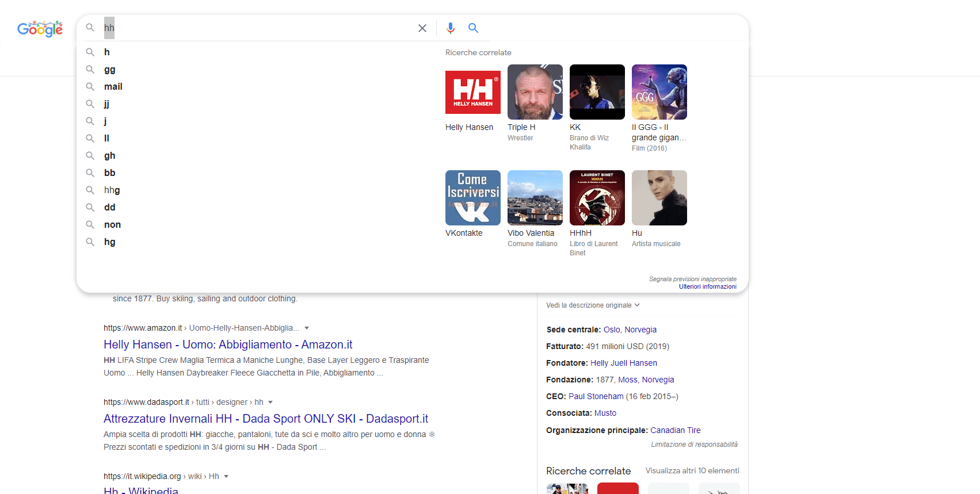Image resolution: width=980 pixels, height=494 pixels.
Task: Open the HHhH book thumbnail
Action: pyautogui.click(x=597, y=198)
